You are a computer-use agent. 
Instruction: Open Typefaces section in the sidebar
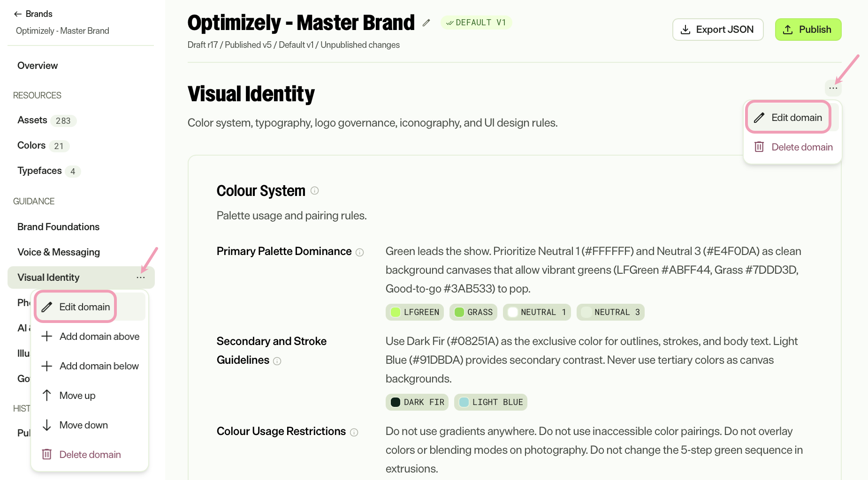click(39, 171)
